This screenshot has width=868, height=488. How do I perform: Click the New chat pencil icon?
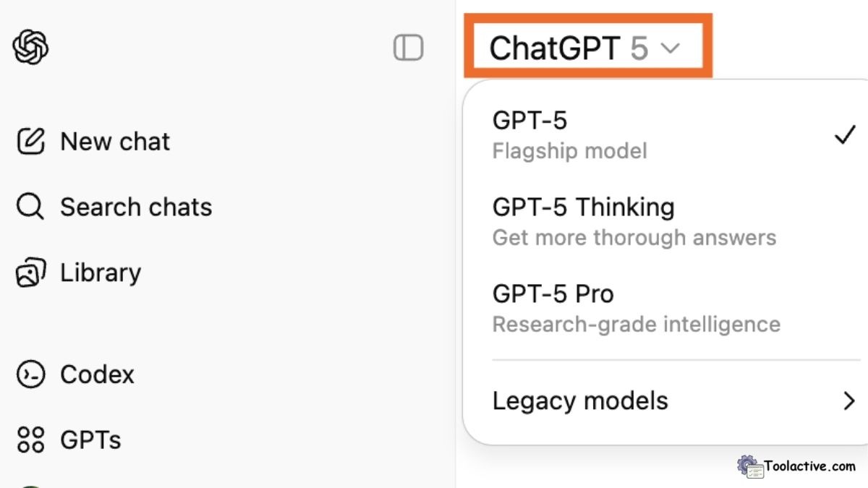tap(31, 141)
